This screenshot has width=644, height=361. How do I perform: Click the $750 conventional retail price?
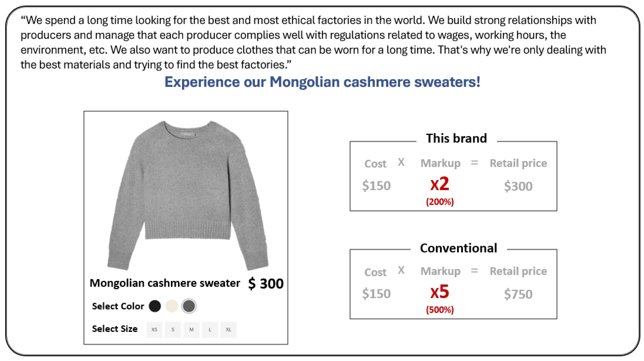518,294
